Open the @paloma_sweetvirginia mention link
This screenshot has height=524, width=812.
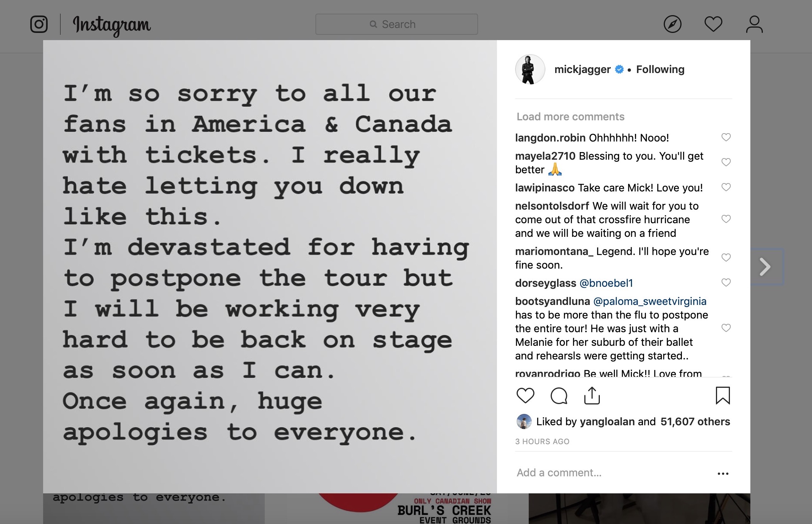(649, 301)
